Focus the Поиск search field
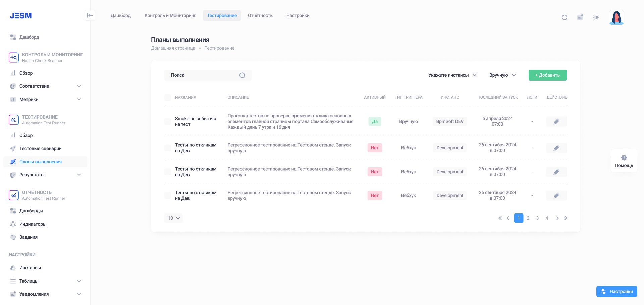 (x=208, y=75)
